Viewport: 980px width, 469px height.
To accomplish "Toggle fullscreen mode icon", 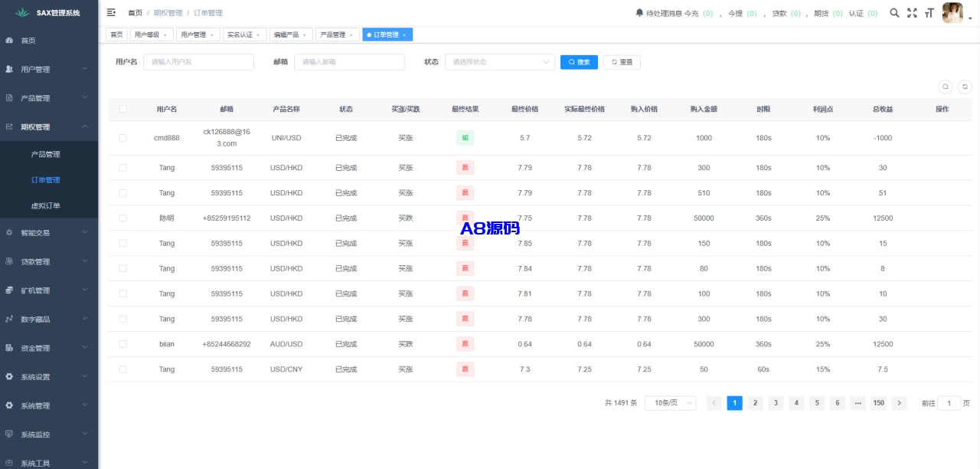I will tap(912, 13).
